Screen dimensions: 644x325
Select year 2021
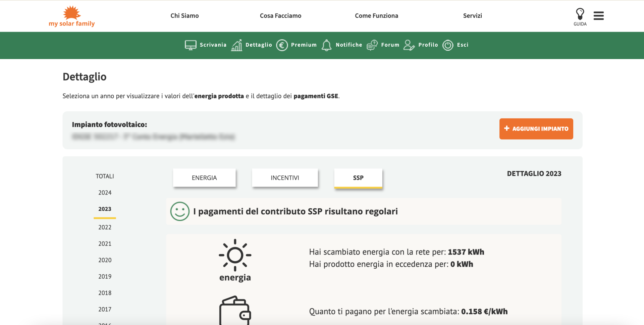pyautogui.click(x=105, y=244)
